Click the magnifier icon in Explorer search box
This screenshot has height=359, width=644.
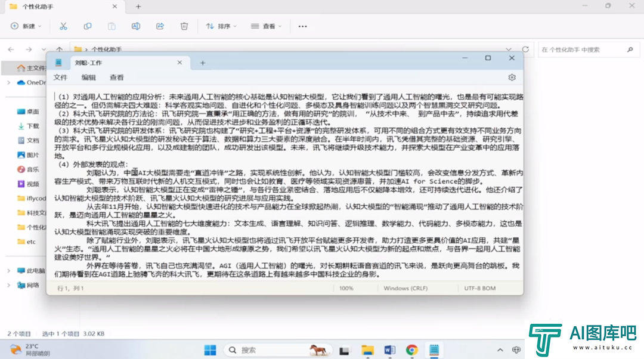630,49
